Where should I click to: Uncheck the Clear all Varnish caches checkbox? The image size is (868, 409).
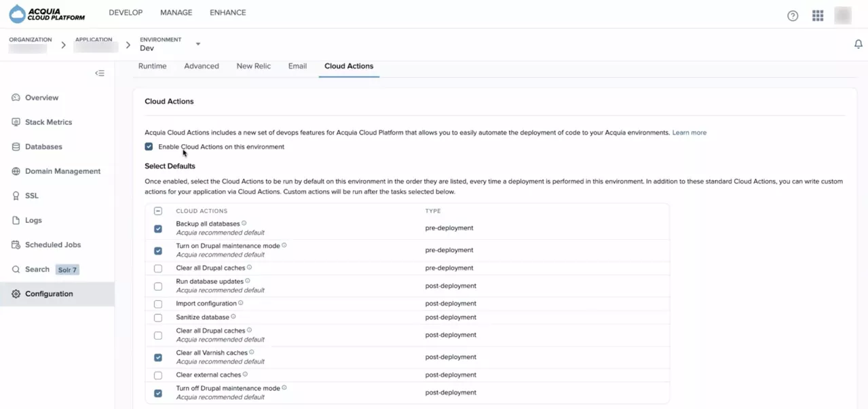tap(158, 357)
